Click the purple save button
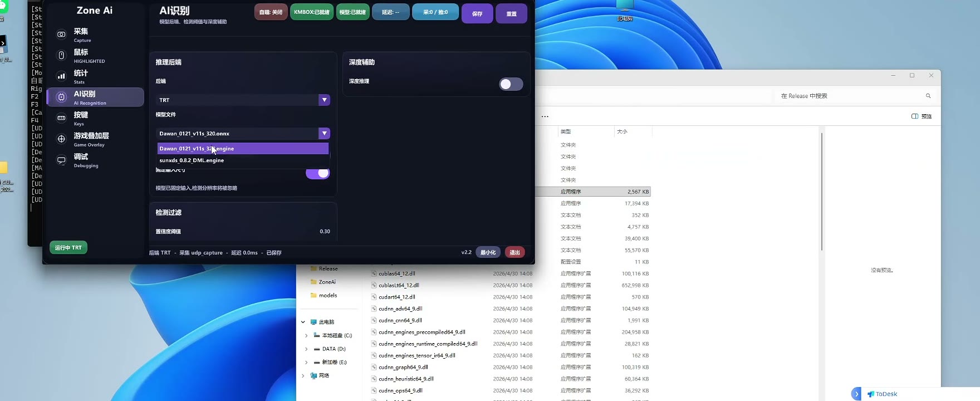 click(x=477, y=13)
